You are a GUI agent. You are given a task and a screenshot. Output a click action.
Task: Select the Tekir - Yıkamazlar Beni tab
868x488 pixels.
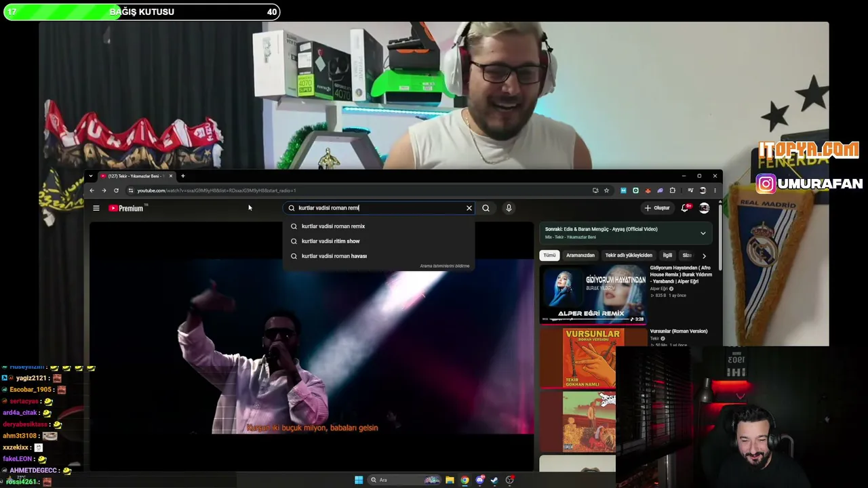coord(136,176)
